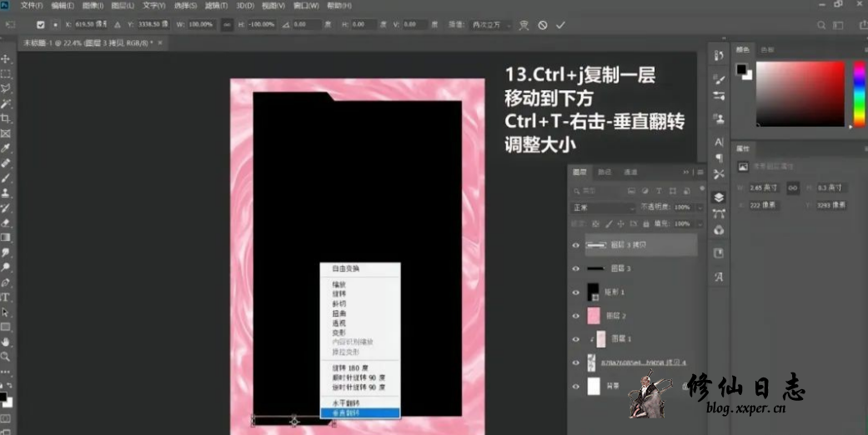Click the color picker gradient field
The image size is (868, 435).
(800, 92)
